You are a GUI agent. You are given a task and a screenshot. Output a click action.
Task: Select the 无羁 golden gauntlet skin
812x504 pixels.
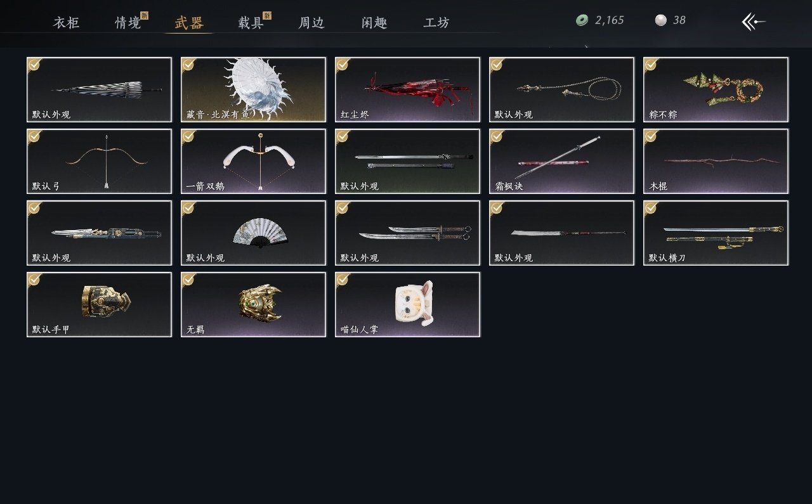tap(253, 304)
